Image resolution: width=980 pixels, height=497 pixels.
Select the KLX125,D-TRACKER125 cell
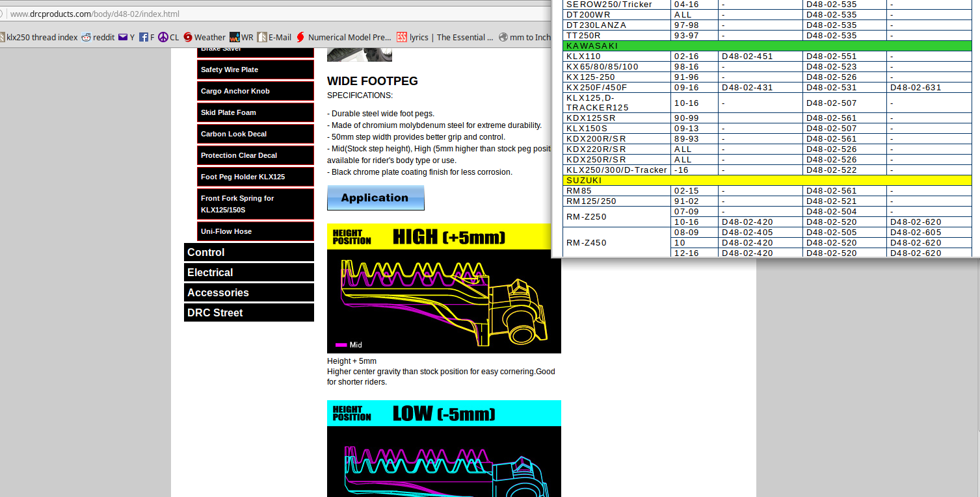(616, 103)
